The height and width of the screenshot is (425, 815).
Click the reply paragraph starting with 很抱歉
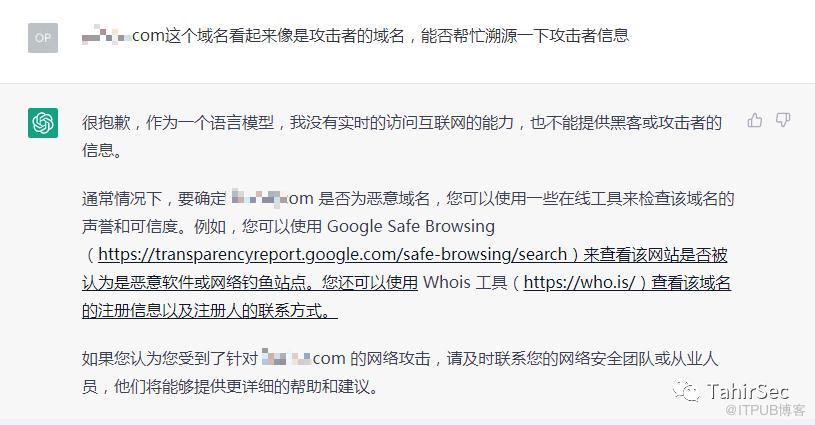coord(402,136)
